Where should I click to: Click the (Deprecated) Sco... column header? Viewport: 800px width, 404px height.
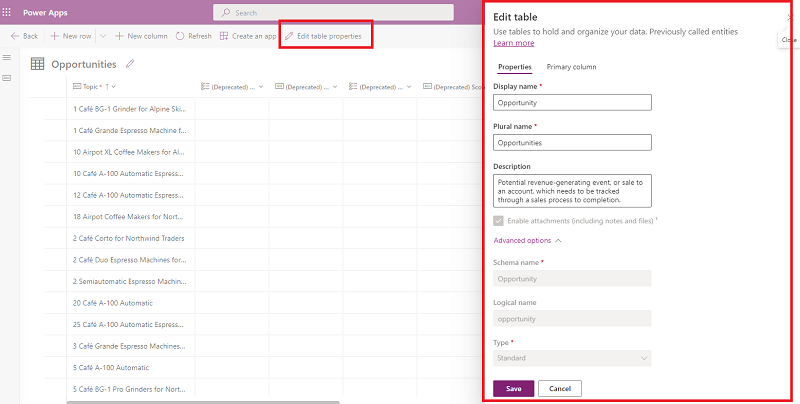453,87
